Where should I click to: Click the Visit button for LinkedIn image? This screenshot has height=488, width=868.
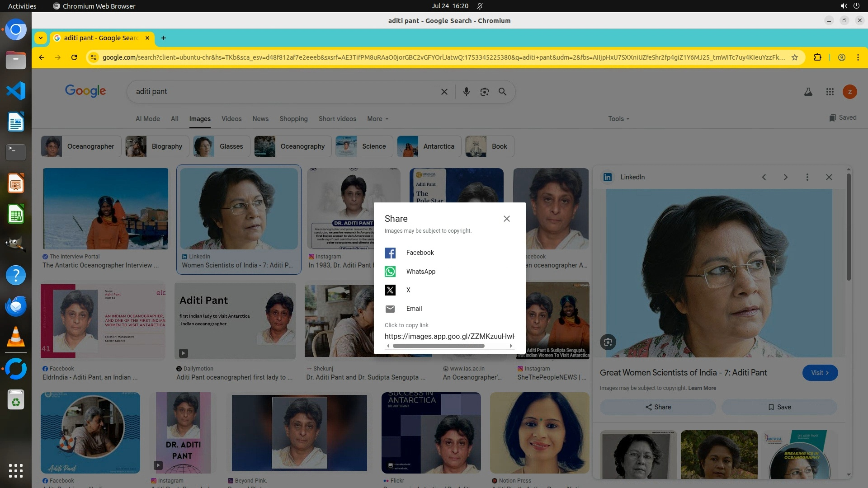coord(820,373)
